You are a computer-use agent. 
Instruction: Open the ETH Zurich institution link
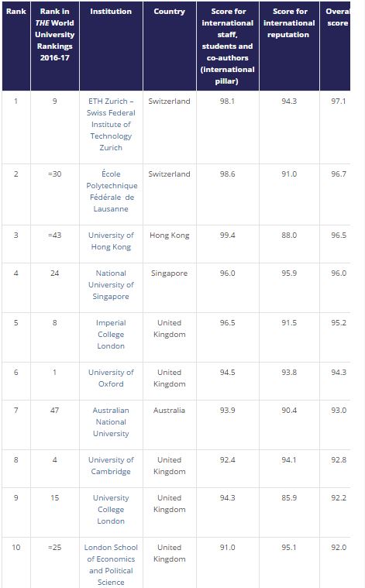point(111,124)
